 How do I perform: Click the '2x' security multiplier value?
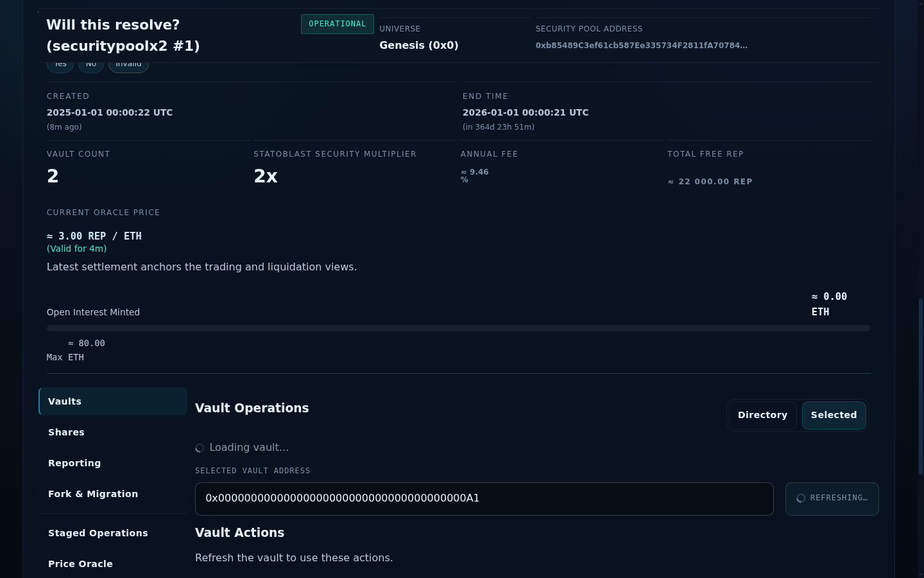coord(266,176)
